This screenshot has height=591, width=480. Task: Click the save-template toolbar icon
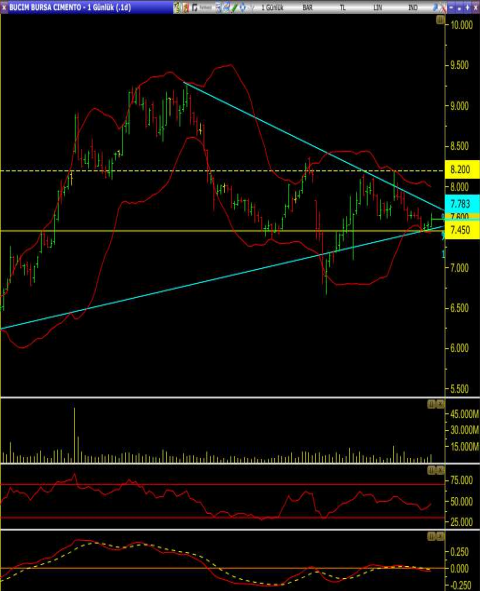coord(226,7)
